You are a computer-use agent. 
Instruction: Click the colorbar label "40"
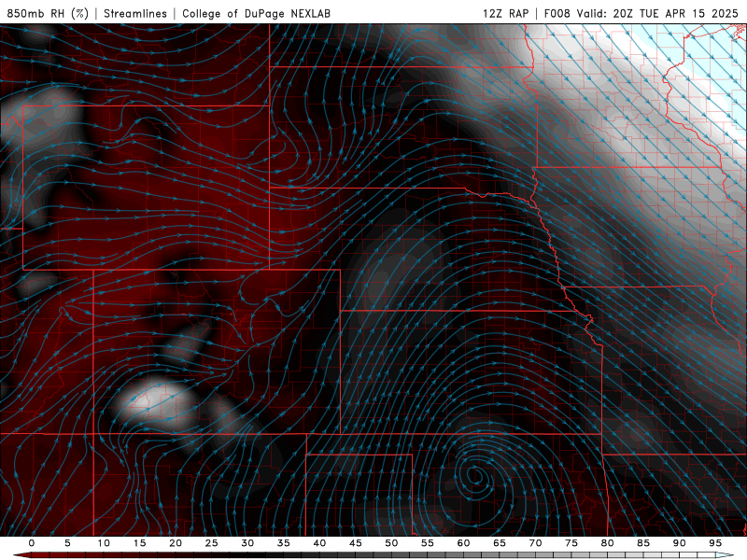pyautogui.click(x=319, y=543)
